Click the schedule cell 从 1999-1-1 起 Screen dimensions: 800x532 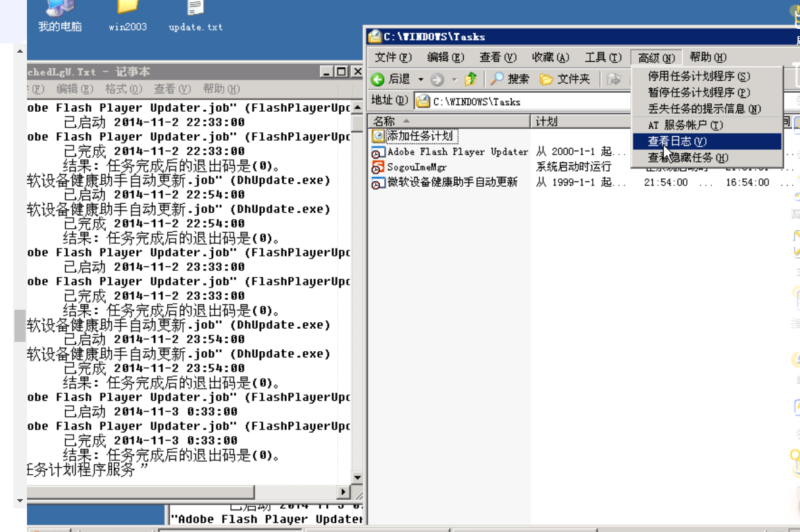click(x=581, y=183)
